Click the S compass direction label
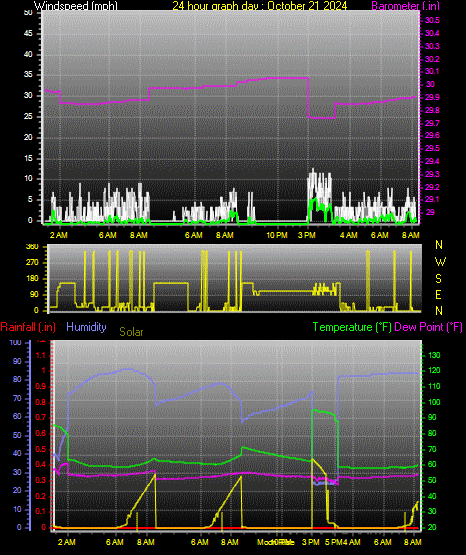 [x=438, y=279]
